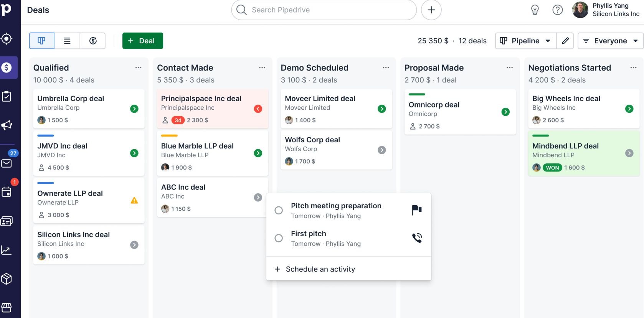Mark First pitch activity as done
Screen dimensions: 644x318
click(x=279, y=238)
